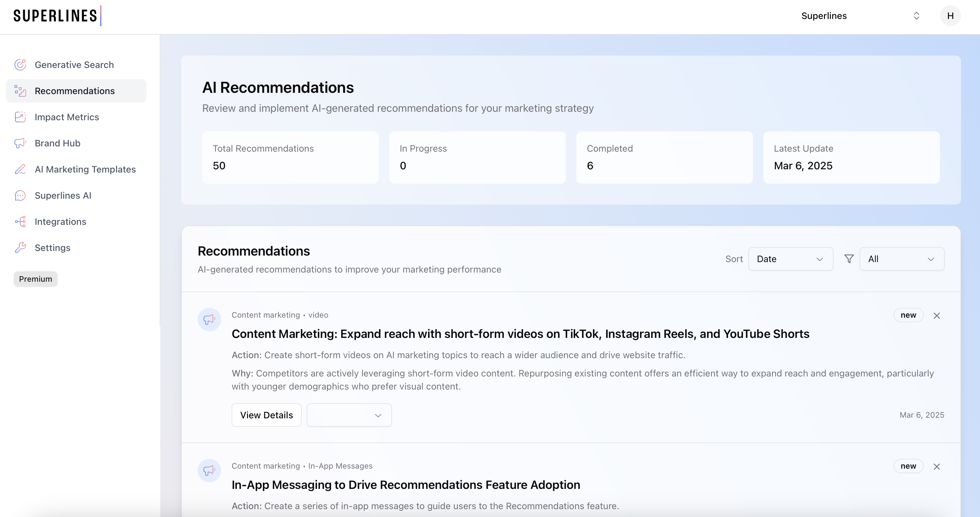The width and height of the screenshot is (980, 517).
Task: Open the H user avatar menu
Action: tap(950, 16)
